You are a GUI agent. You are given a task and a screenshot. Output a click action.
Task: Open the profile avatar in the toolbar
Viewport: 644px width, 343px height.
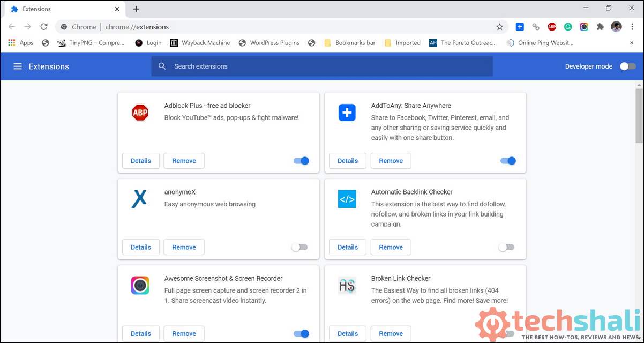(x=616, y=27)
